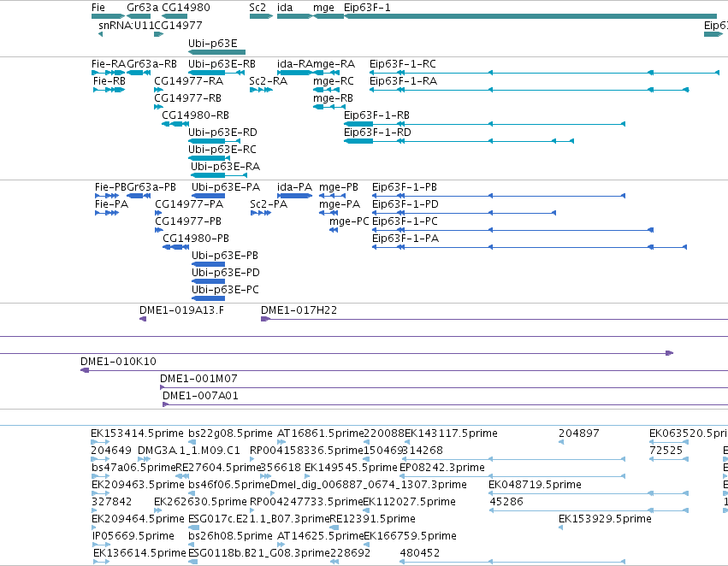This screenshot has height=566, width=728.
Task: Select the ida gene label
Action: coord(285,8)
